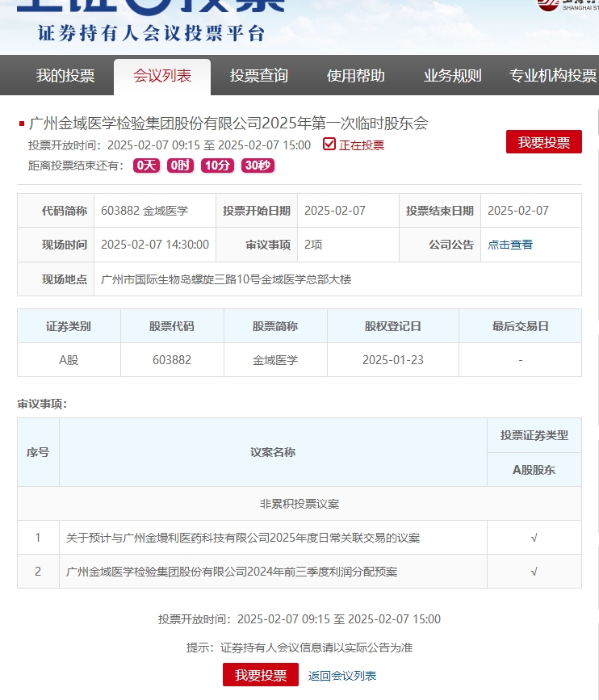Image resolution: width=599 pixels, height=700 pixels.
Task: Click the 股票代码 column header
Action: [172, 326]
